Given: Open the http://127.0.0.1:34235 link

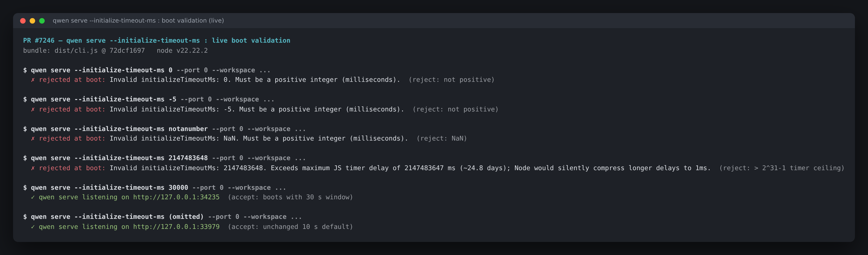Looking at the screenshot, I should point(176,197).
